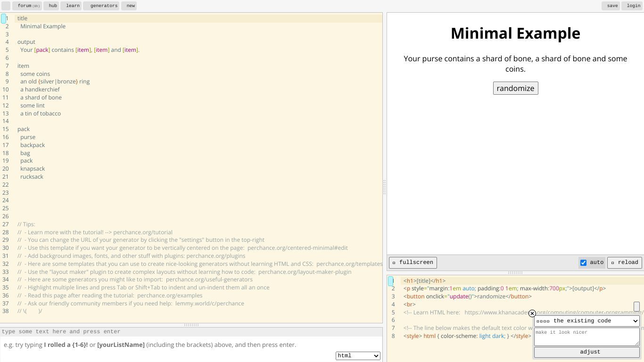Create a new generator via new button
This screenshot has width=644, height=362.
pyautogui.click(x=129, y=6)
